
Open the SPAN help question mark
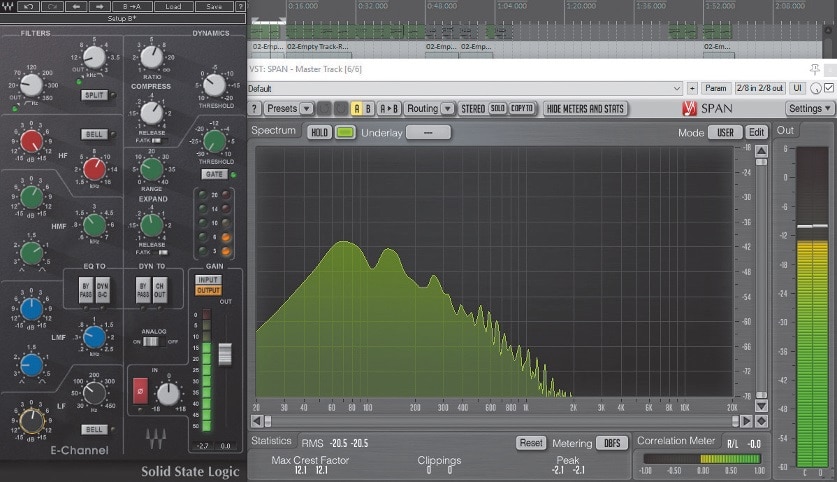coord(255,108)
